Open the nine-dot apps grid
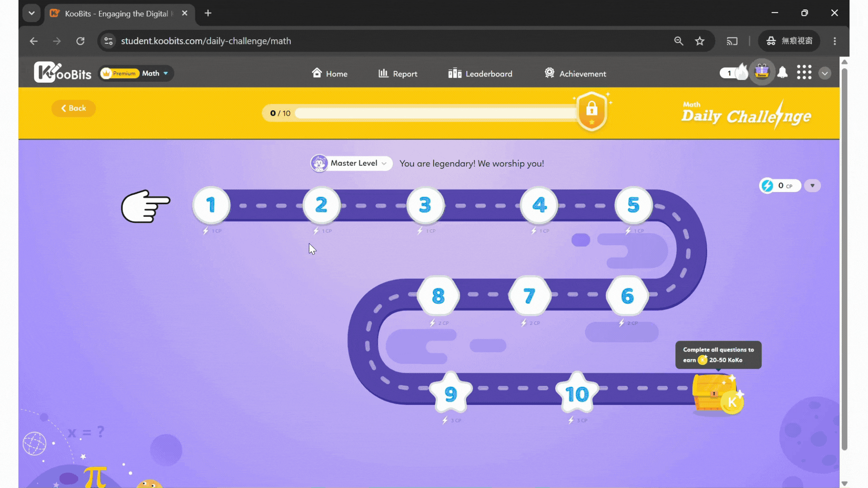 (804, 72)
